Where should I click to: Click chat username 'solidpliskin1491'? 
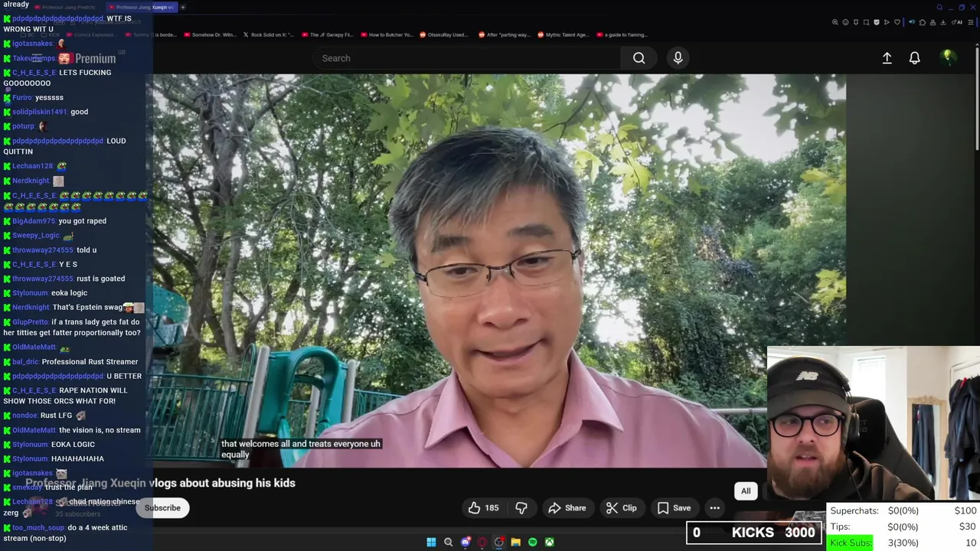40,112
